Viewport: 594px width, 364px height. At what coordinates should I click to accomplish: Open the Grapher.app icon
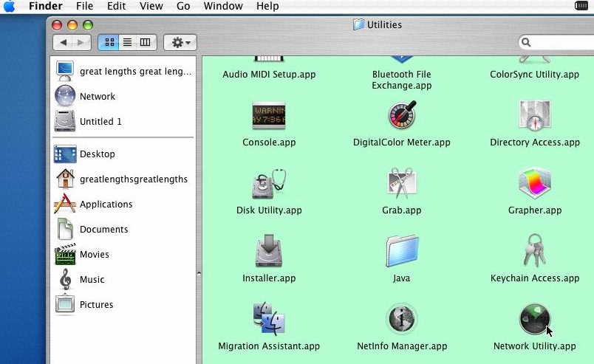tap(534, 183)
